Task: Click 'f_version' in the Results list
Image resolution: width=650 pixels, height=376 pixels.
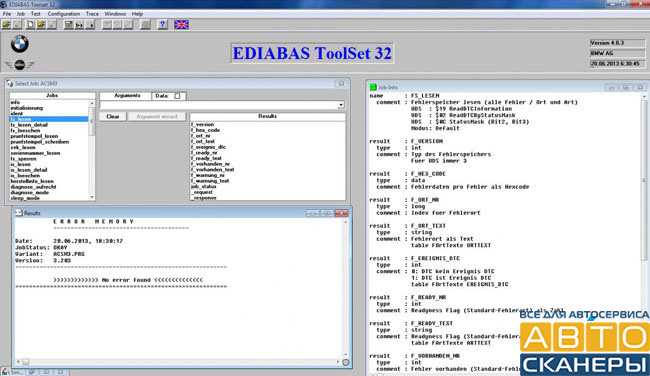Action: tap(202, 124)
